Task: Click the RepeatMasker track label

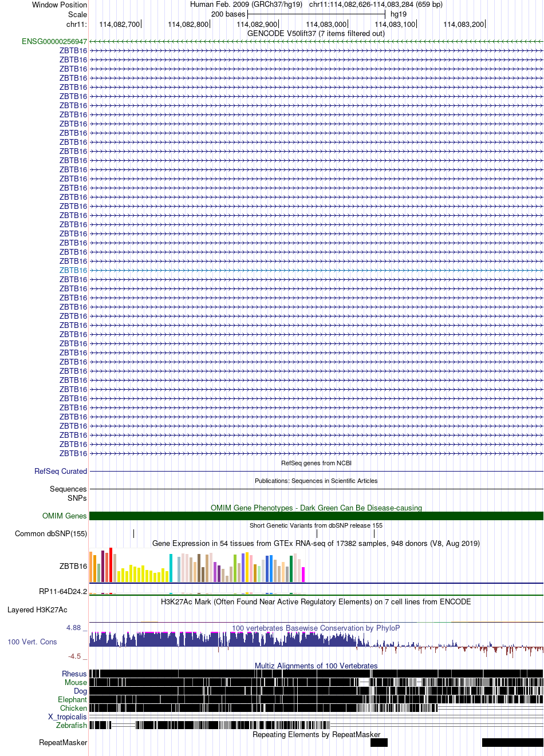Action: [x=63, y=742]
